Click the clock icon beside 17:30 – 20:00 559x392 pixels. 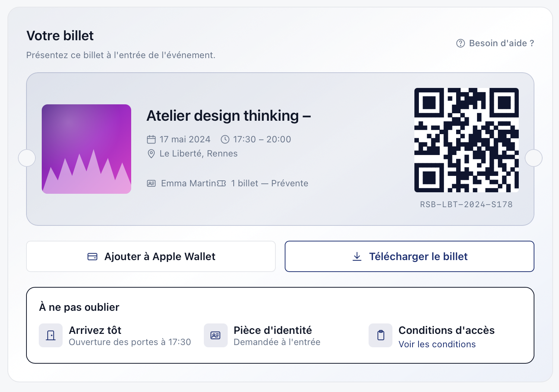[225, 139]
